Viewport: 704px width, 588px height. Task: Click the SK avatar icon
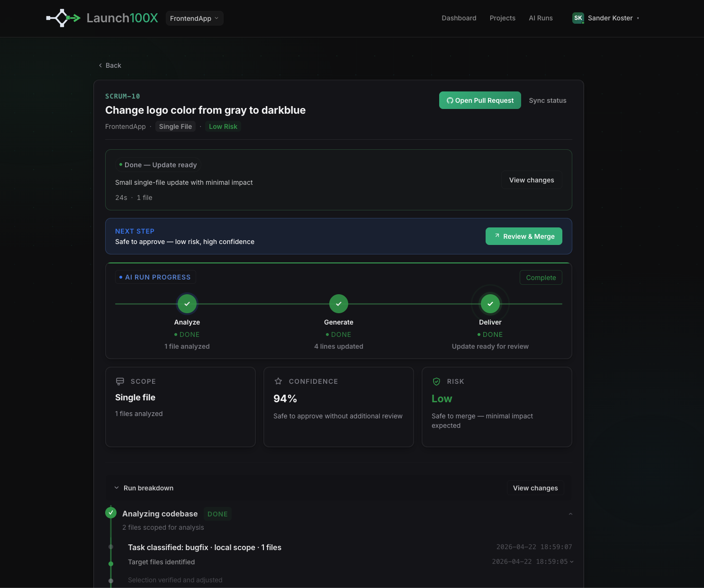(578, 18)
